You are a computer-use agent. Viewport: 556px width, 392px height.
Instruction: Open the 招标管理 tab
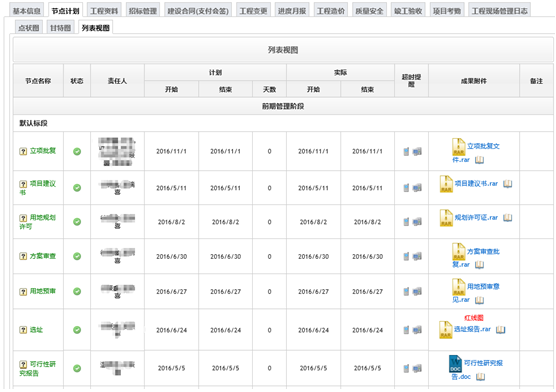143,11
